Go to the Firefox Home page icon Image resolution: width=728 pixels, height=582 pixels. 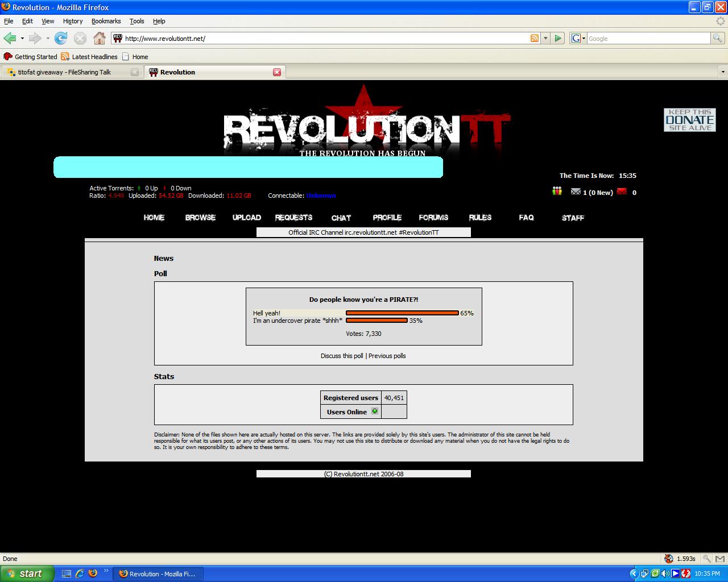click(x=100, y=38)
